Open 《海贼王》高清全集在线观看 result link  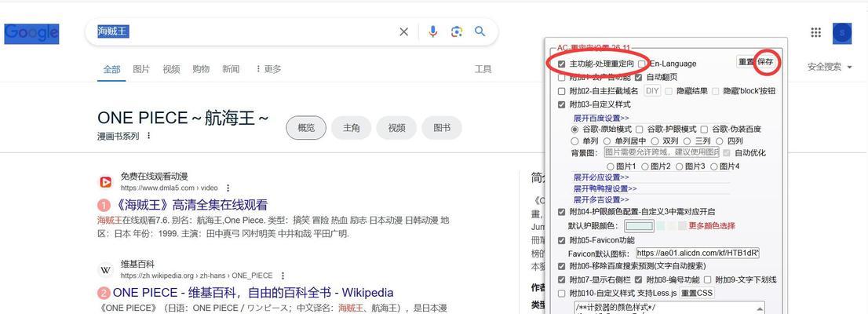pyautogui.click(x=192, y=205)
